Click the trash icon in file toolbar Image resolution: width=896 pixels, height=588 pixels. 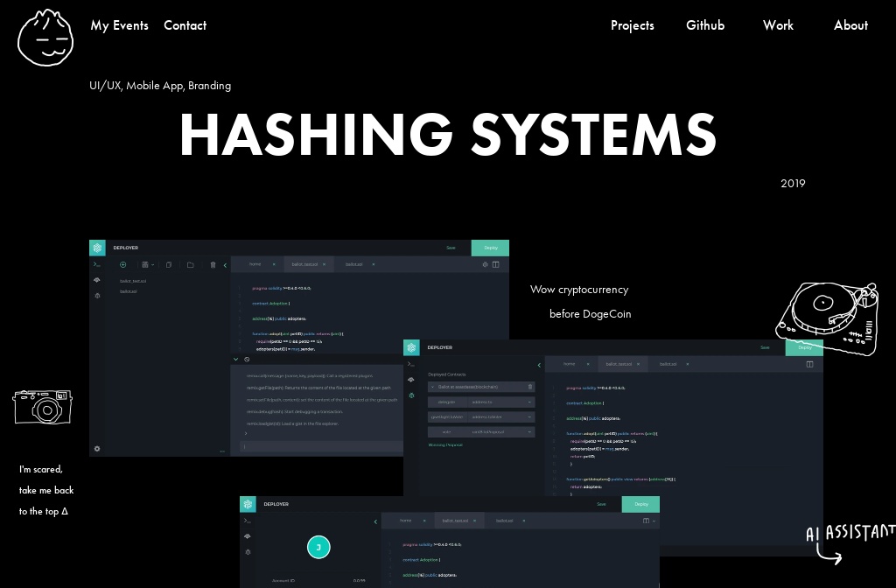pyautogui.click(x=213, y=264)
